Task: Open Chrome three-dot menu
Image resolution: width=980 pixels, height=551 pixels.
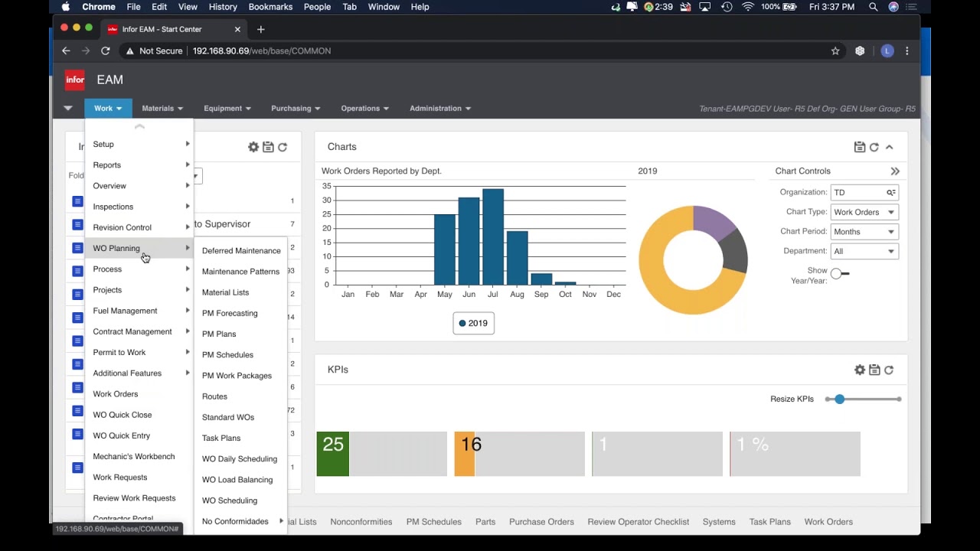Action: (907, 51)
